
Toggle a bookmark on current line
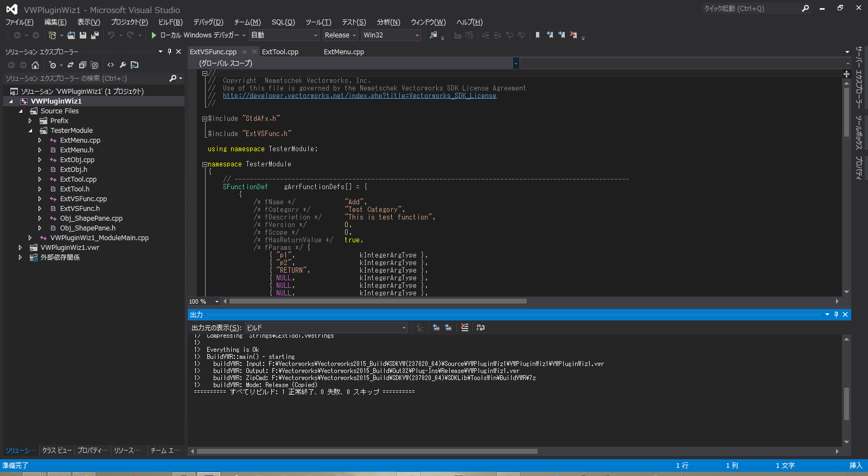tap(538, 35)
